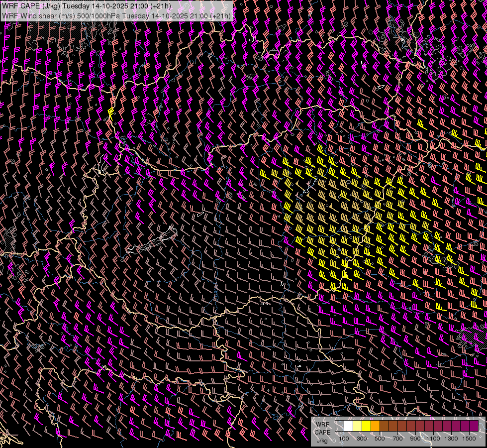Select the pale yellow CAPE legend swatch
Viewport: 487px width, 448px height.
[x=357, y=426]
